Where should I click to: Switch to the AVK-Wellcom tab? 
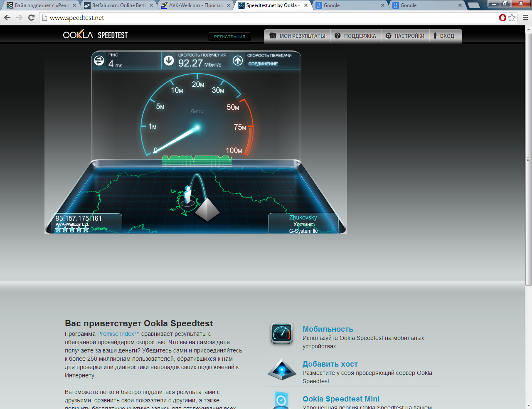(x=195, y=5)
